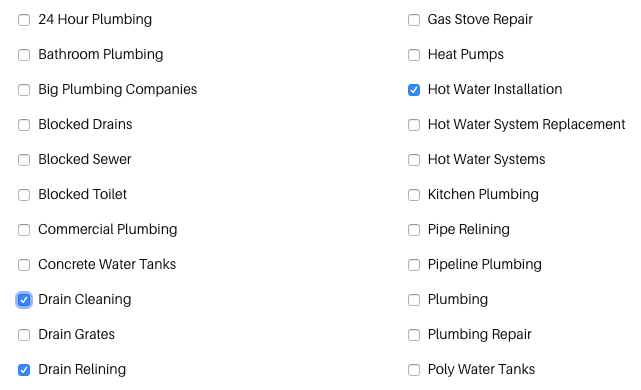Uncheck the Drain Relining checkbox
This screenshot has height=390, width=641.
[24, 370]
